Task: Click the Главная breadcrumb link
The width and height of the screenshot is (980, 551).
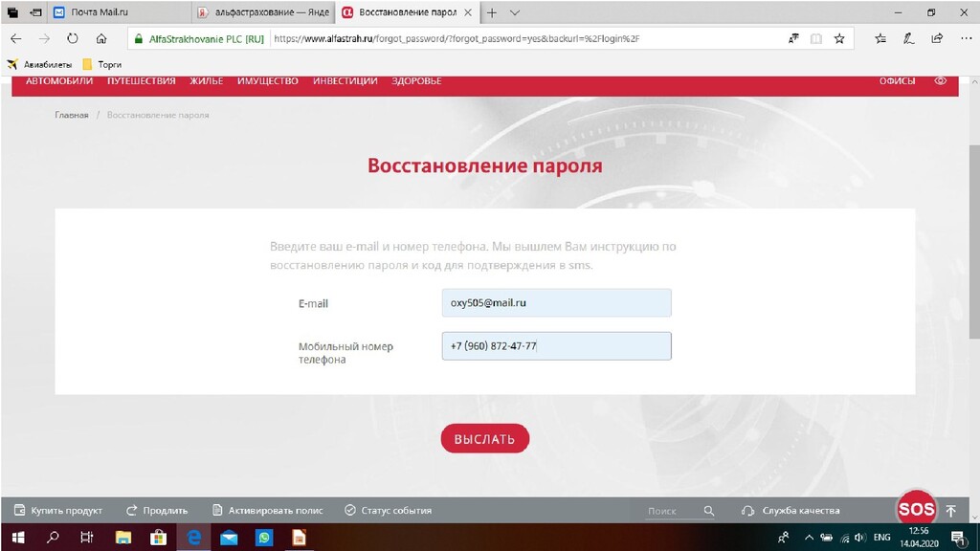Action: 71,115
